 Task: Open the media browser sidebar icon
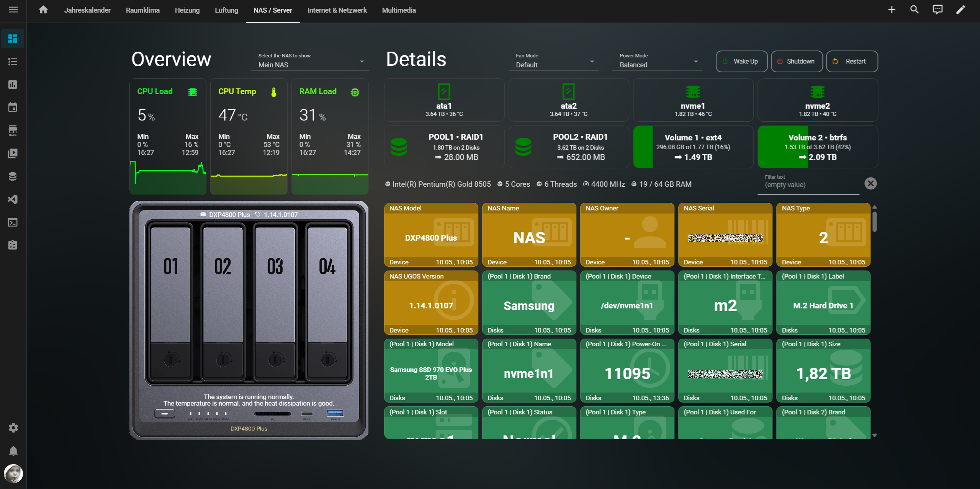tap(13, 153)
